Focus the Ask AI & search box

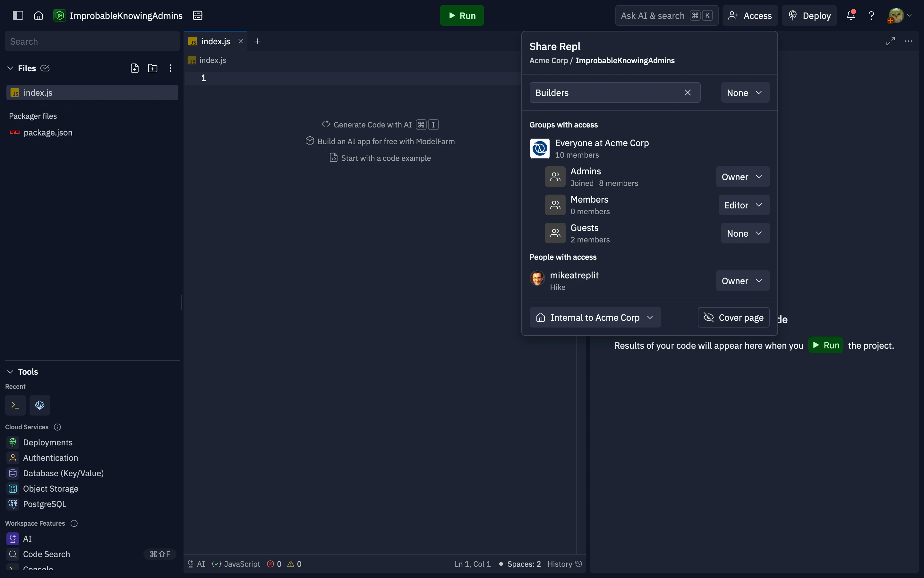pyautogui.click(x=667, y=15)
